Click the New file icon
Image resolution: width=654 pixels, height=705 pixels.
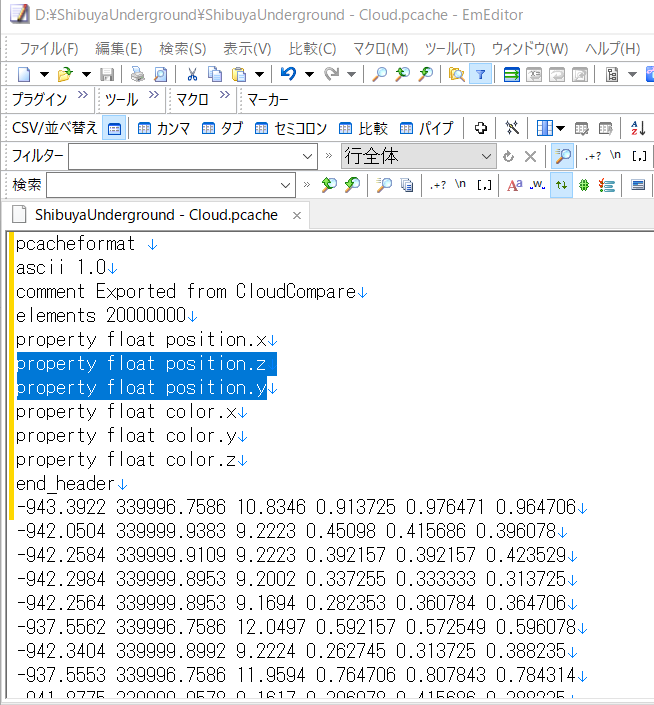tap(24, 74)
